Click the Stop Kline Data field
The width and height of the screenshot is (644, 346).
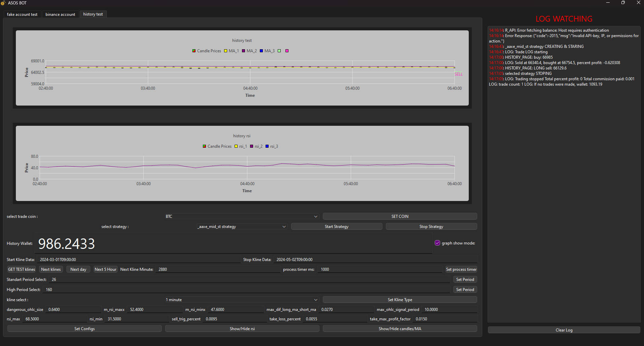pyautogui.click(x=375, y=260)
